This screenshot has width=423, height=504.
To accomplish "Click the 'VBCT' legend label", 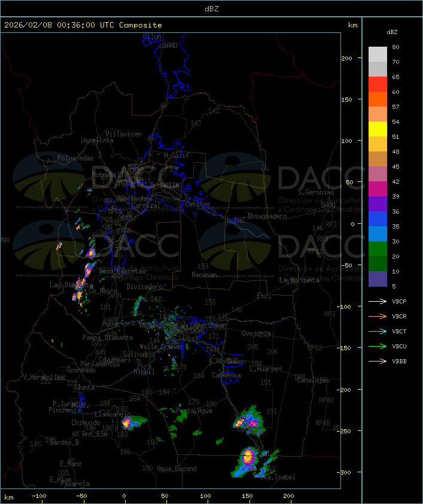I will 399,332.
